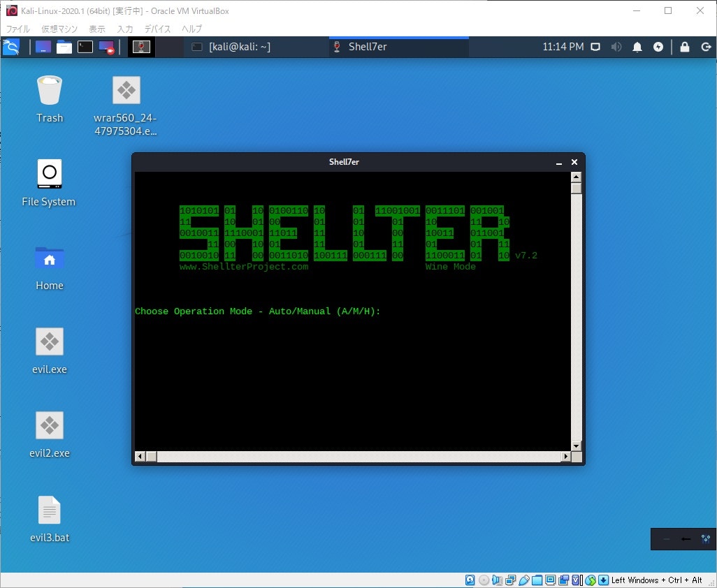Click the Shell7er scroll down arrow

tap(576, 446)
